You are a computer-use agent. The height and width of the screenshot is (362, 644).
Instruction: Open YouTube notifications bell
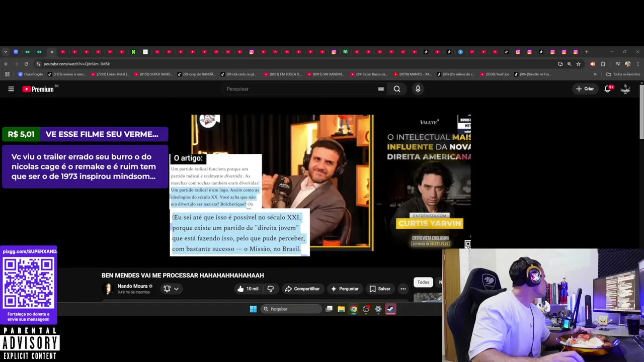pyautogui.click(x=608, y=88)
